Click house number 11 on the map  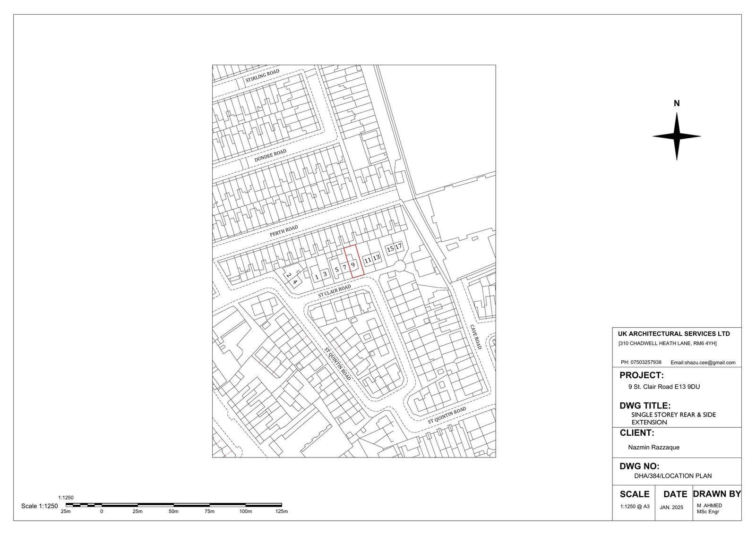pos(367,260)
